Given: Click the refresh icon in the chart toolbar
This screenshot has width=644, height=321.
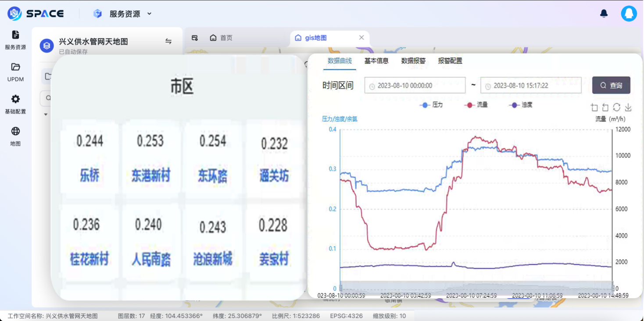Looking at the screenshot, I should pos(616,107).
